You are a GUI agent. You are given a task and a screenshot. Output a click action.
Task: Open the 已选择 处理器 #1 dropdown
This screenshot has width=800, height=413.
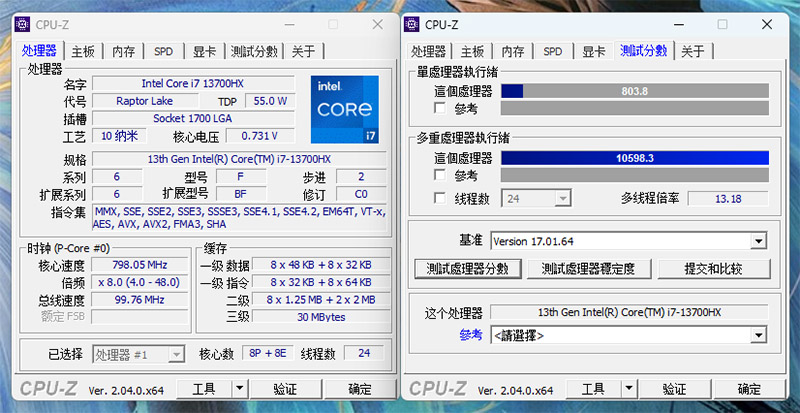coord(177,354)
